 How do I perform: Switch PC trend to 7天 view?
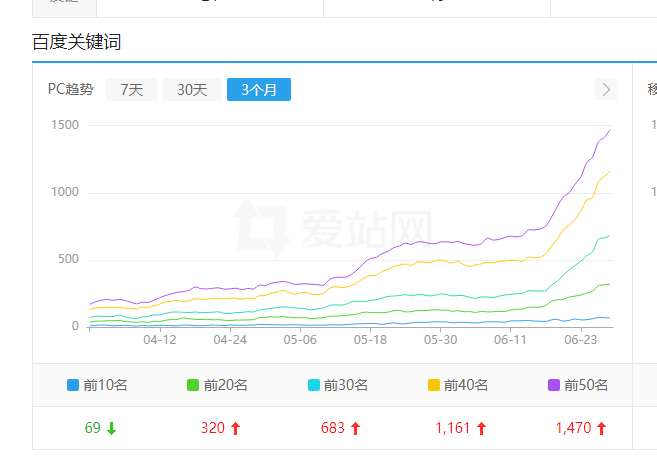(132, 90)
